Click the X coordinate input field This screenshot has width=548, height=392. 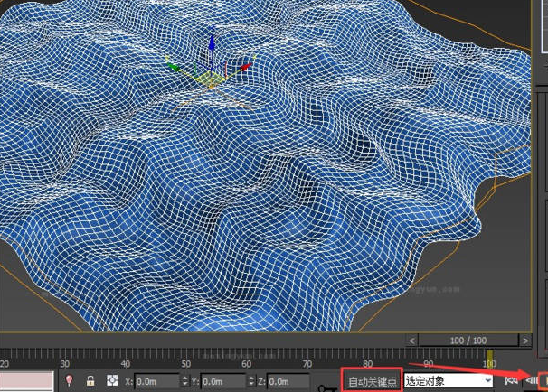[156, 381]
